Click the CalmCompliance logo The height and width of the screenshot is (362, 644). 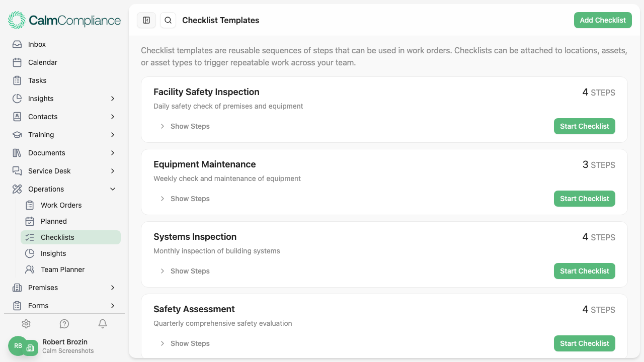tap(64, 20)
